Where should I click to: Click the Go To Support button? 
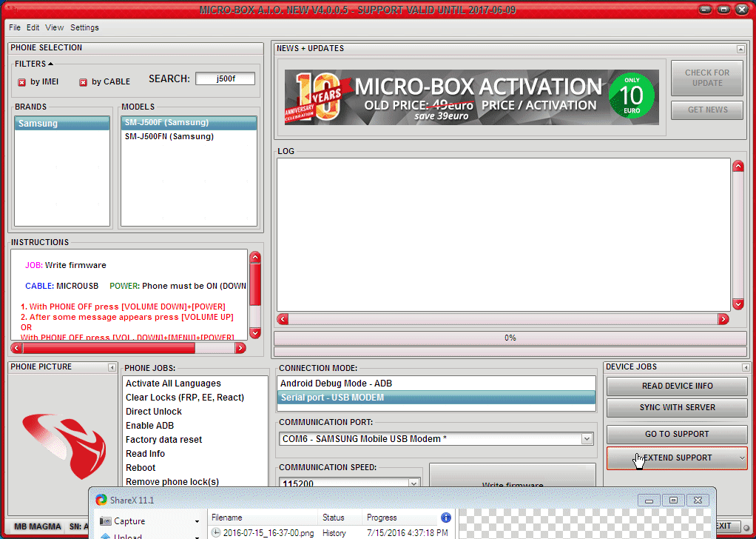coord(677,435)
